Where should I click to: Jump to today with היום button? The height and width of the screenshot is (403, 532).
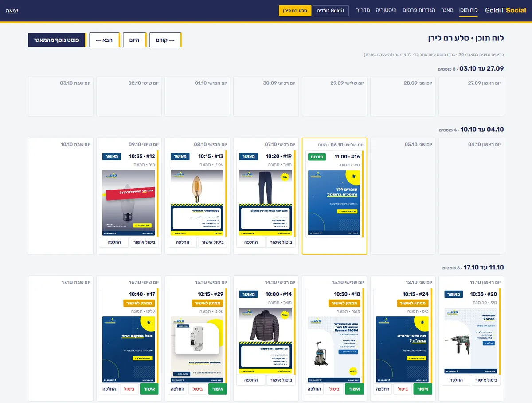(134, 40)
